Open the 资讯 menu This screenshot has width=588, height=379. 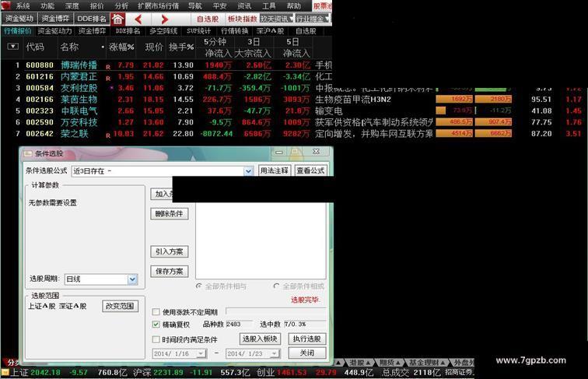tap(244, 6)
